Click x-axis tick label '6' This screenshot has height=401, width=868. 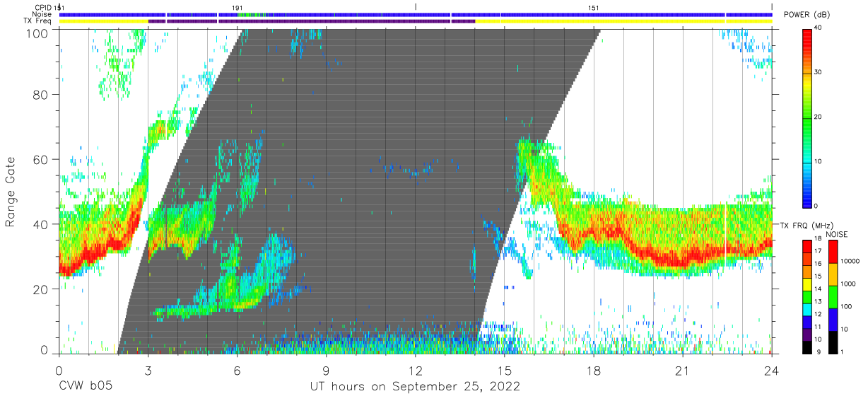237,370
